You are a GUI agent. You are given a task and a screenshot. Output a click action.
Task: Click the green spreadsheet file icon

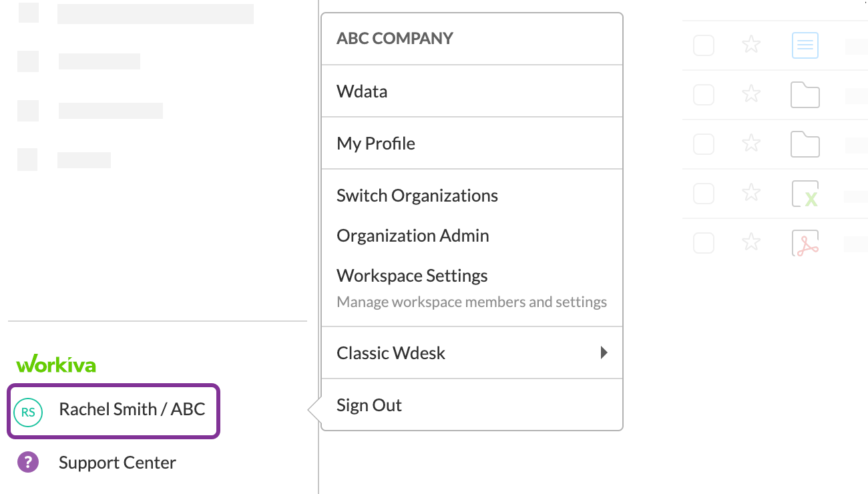click(805, 194)
